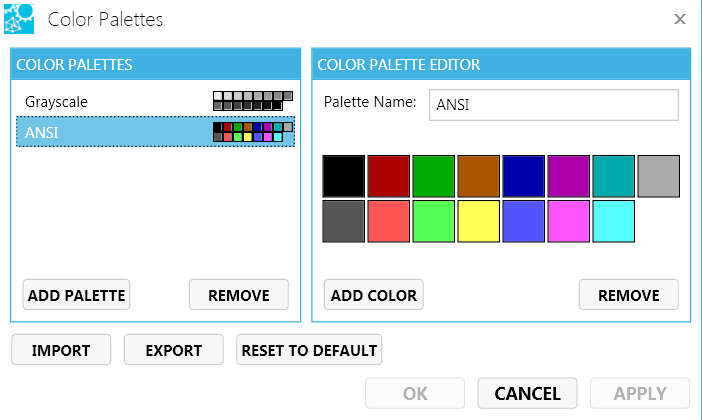Select the teal color swatch

tap(613, 176)
